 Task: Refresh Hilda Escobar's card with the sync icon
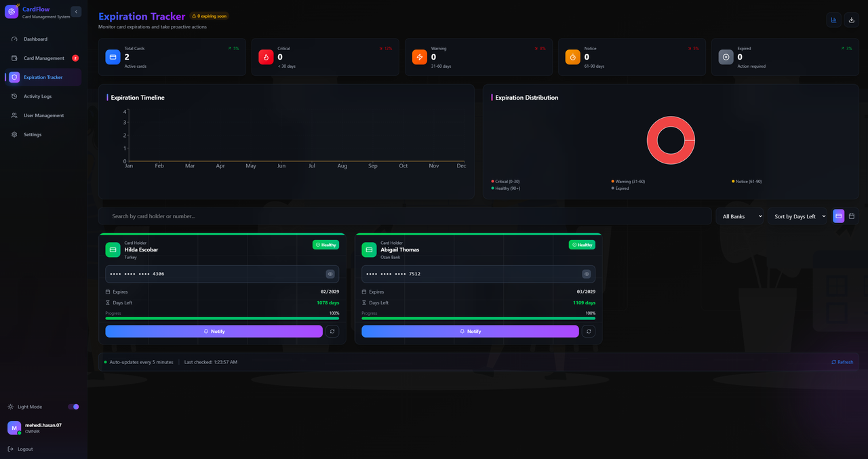pyautogui.click(x=332, y=332)
